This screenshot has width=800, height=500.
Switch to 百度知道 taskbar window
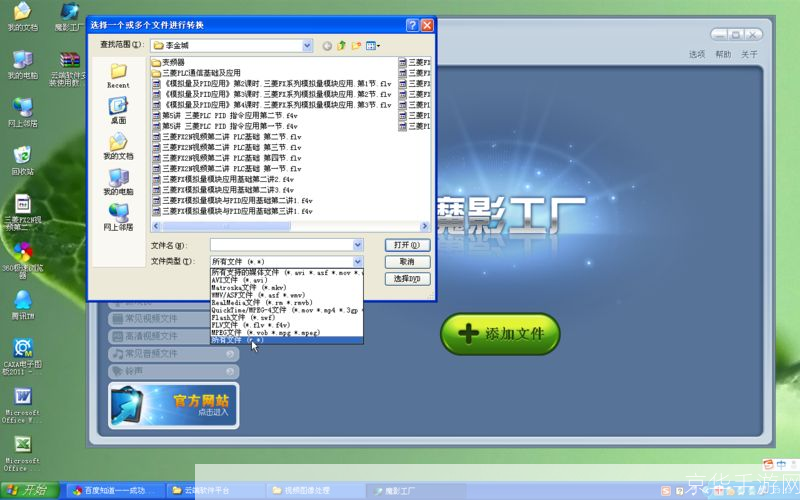[x=116, y=491]
